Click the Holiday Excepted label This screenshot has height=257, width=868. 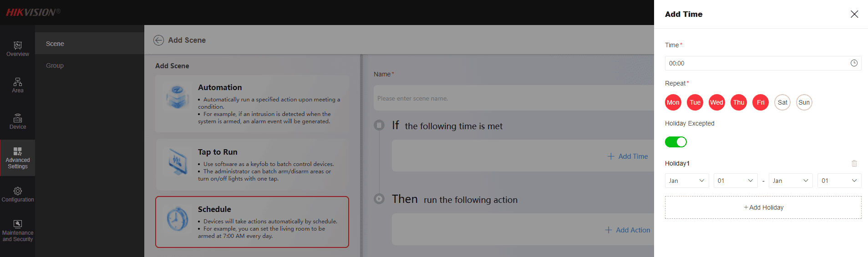690,123
